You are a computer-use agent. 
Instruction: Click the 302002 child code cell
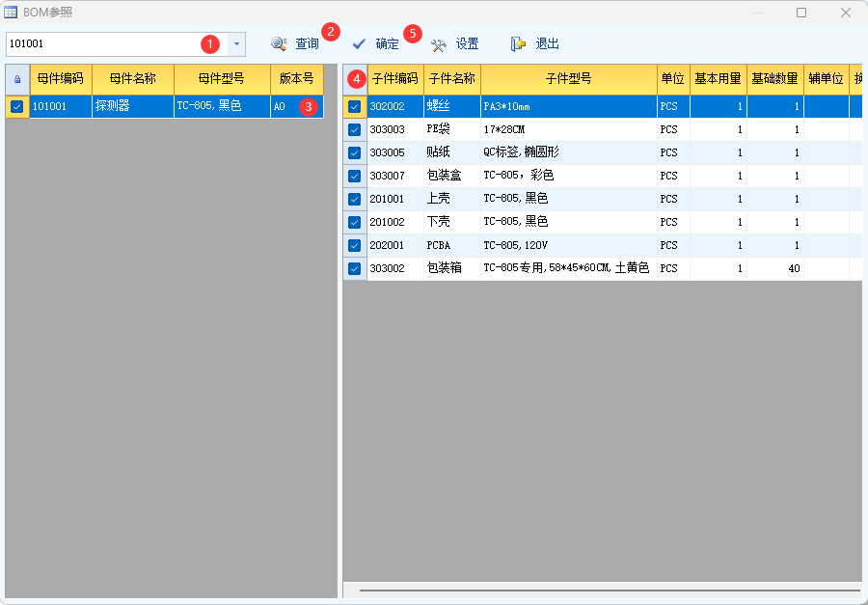click(x=395, y=106)
